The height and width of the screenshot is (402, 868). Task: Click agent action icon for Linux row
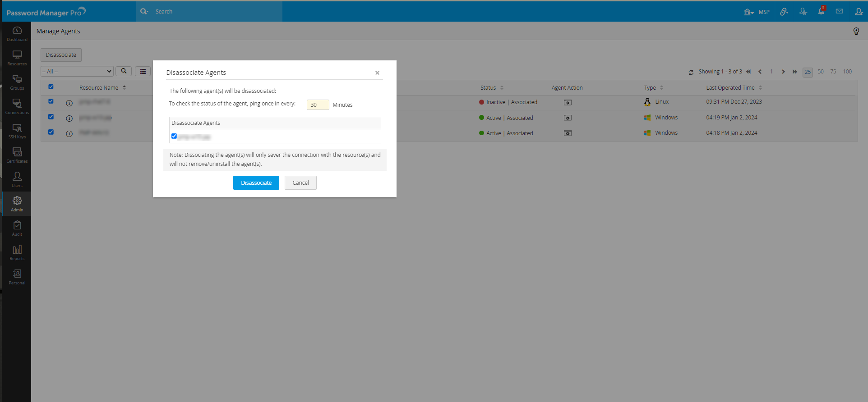(x=568, y=103)
